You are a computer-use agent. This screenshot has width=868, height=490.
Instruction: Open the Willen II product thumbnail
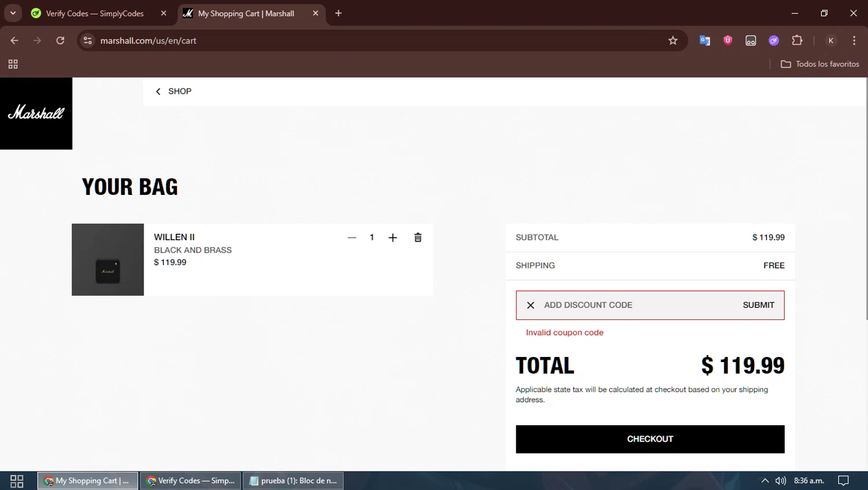[108, 260]
